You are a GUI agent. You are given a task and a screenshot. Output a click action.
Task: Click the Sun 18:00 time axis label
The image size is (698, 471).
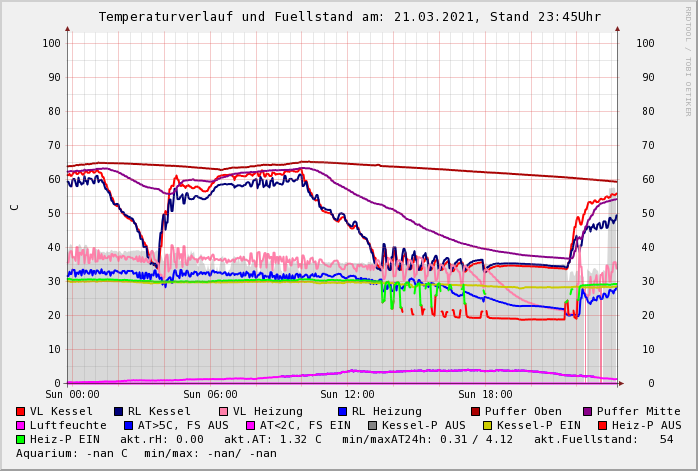[x=484, y=395]
